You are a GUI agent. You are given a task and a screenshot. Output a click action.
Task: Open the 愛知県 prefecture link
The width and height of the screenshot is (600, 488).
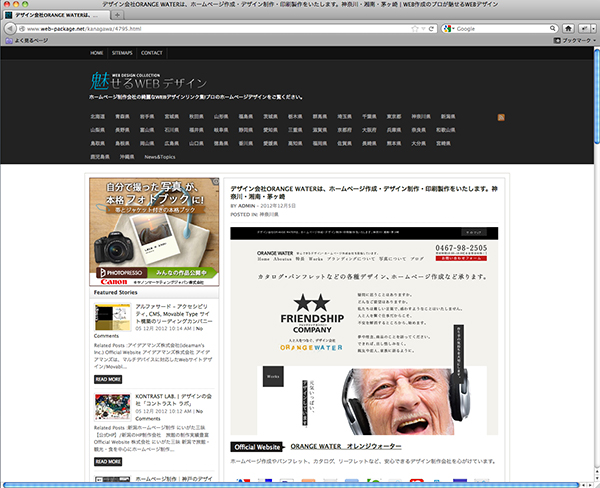(270, 130)
